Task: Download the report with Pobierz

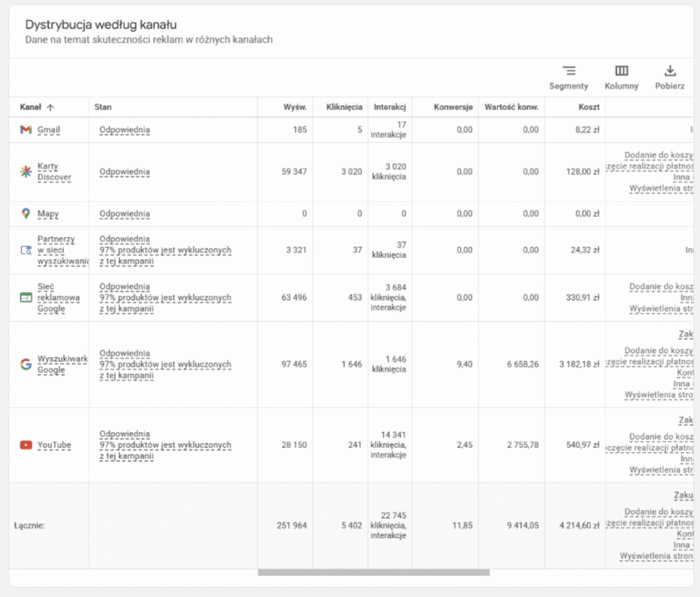Action: (669, 77)
